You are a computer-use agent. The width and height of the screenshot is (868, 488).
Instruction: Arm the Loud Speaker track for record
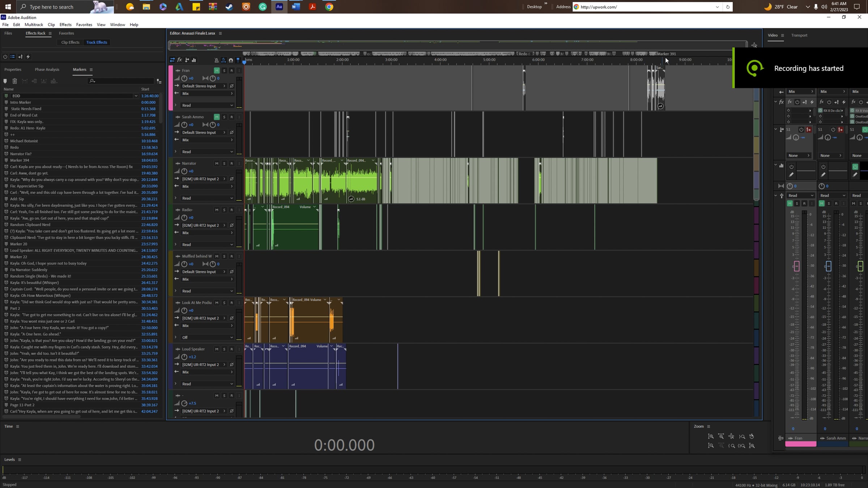click(x=232, y=349)
